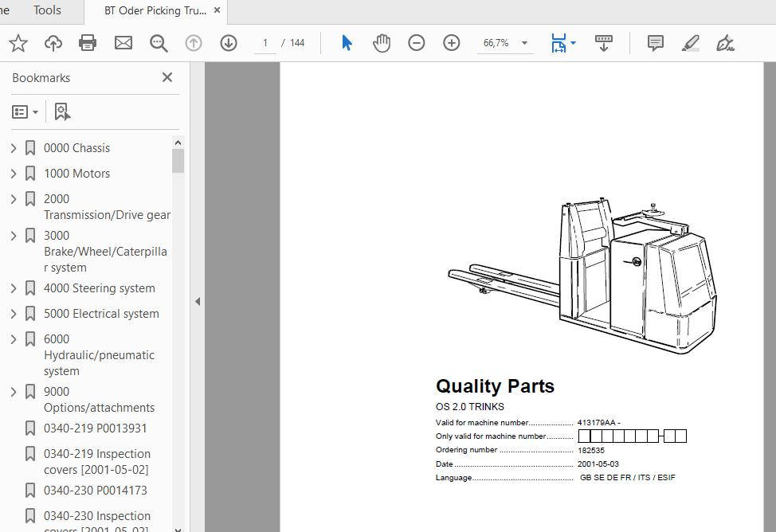Open the 66,7% zoom level dropdown
This screenshot has width=776, height=532.
524,43
